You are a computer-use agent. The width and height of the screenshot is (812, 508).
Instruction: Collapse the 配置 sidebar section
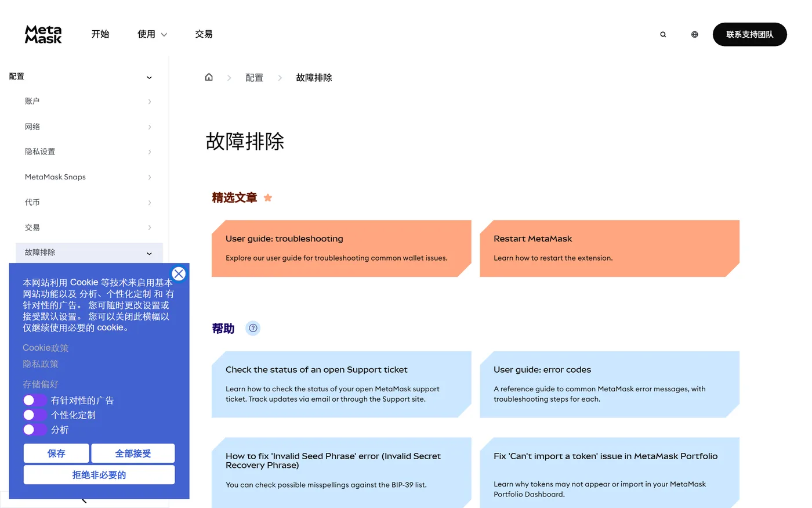coord(149,77)
